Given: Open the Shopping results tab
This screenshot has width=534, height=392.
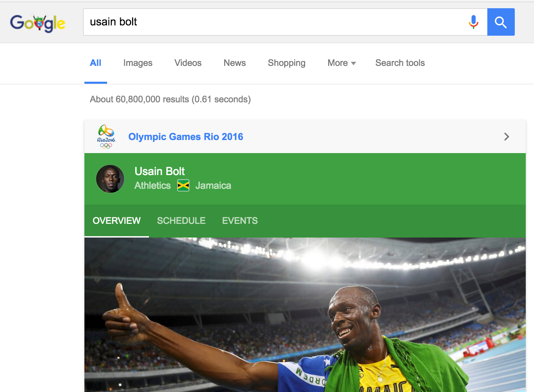Looking at the screenshot, I should point(287,63).
